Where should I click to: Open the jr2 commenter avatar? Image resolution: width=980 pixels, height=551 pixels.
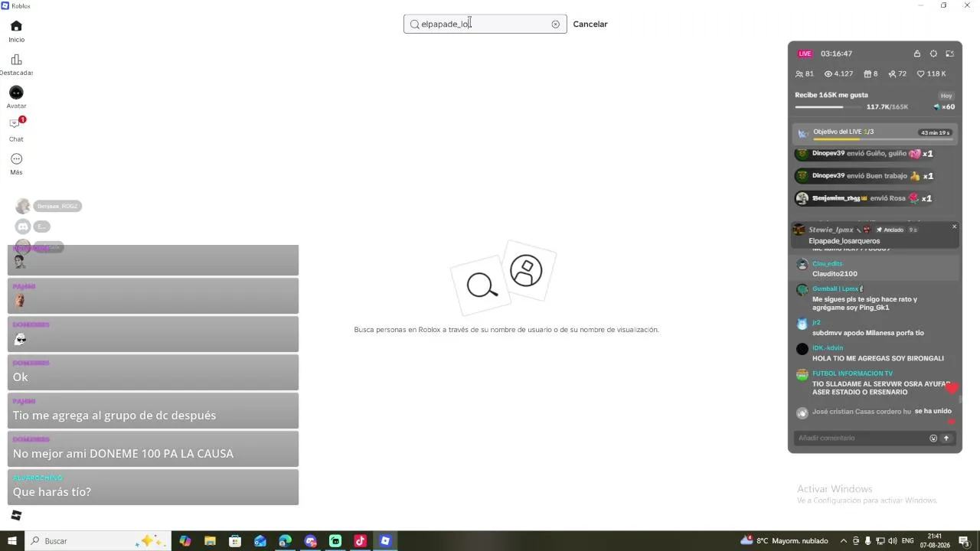(802, 324)
